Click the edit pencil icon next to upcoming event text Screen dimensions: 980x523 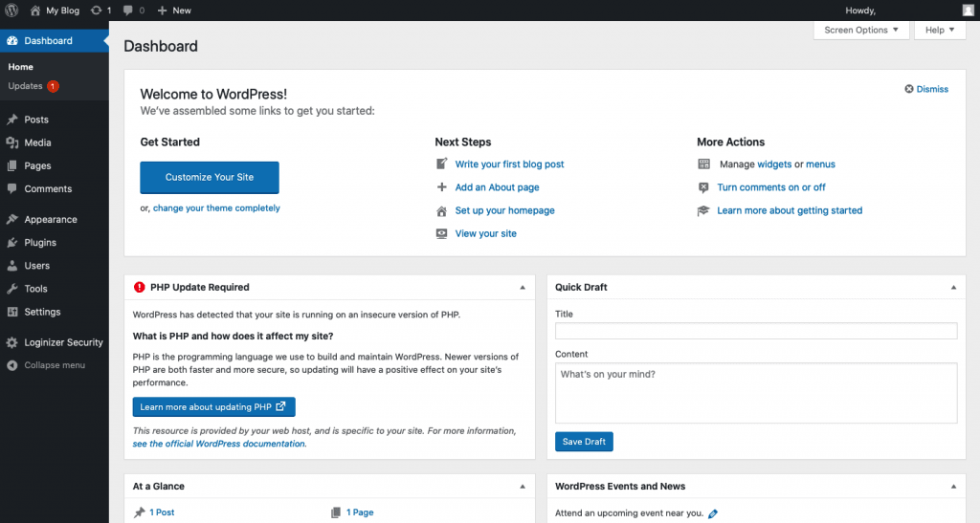713,513
